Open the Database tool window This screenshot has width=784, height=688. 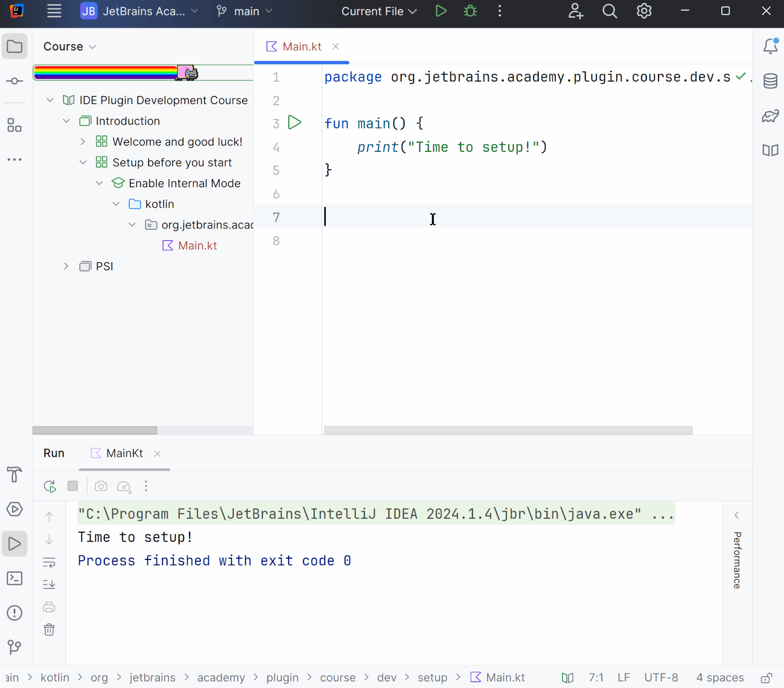coord(770,81)
